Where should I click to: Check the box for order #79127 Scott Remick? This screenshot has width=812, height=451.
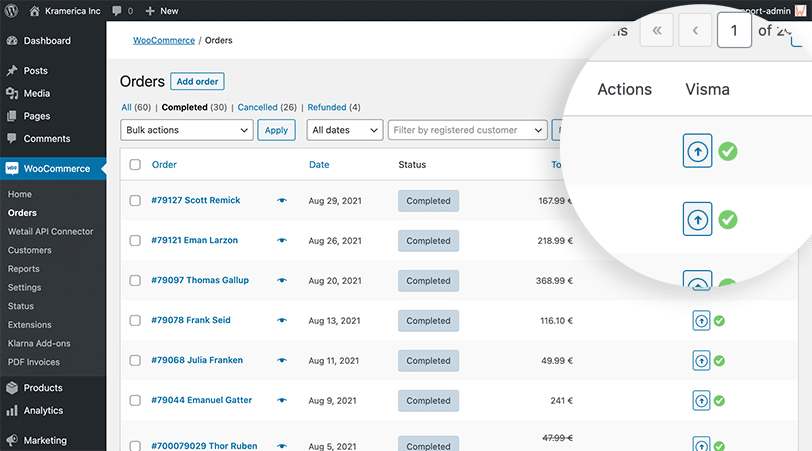(135, 201)
